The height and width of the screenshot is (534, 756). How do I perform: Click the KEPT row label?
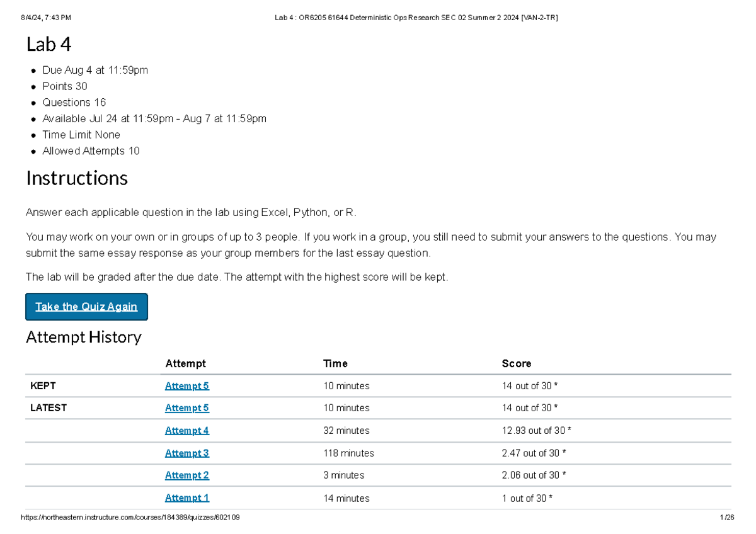43,386
